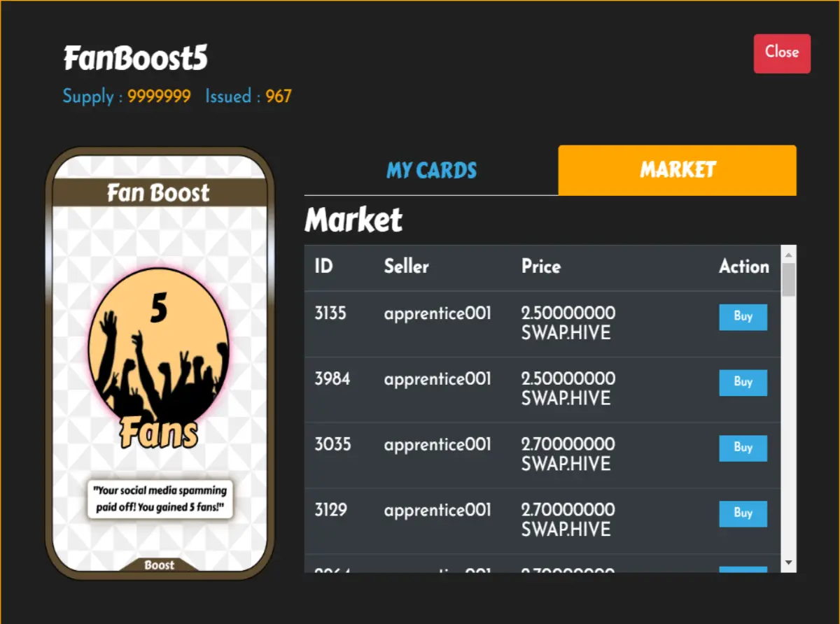Select the MARKET tab
This screenshot has height=624, width=840.
[x=677, y=170]
